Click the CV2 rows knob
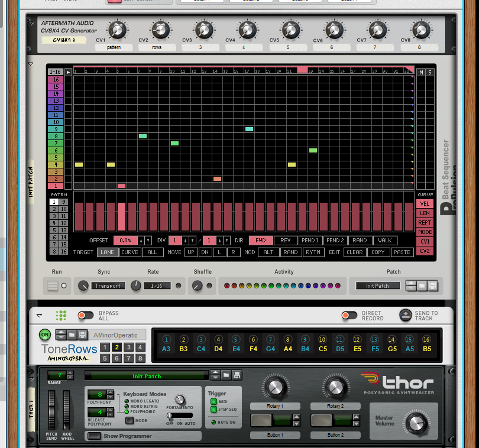 click(x=161, y=30)
